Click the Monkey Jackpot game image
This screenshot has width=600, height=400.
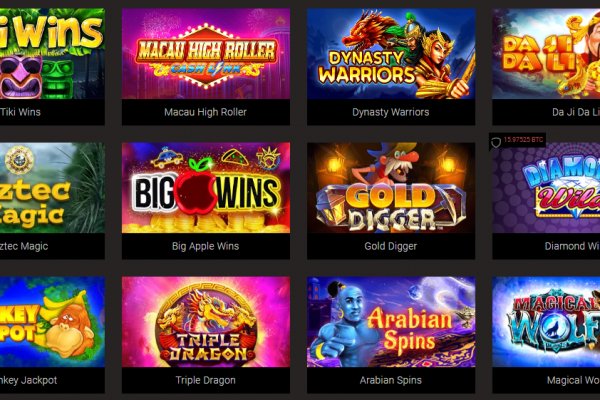pyautogui.click(x=52, y=322)
